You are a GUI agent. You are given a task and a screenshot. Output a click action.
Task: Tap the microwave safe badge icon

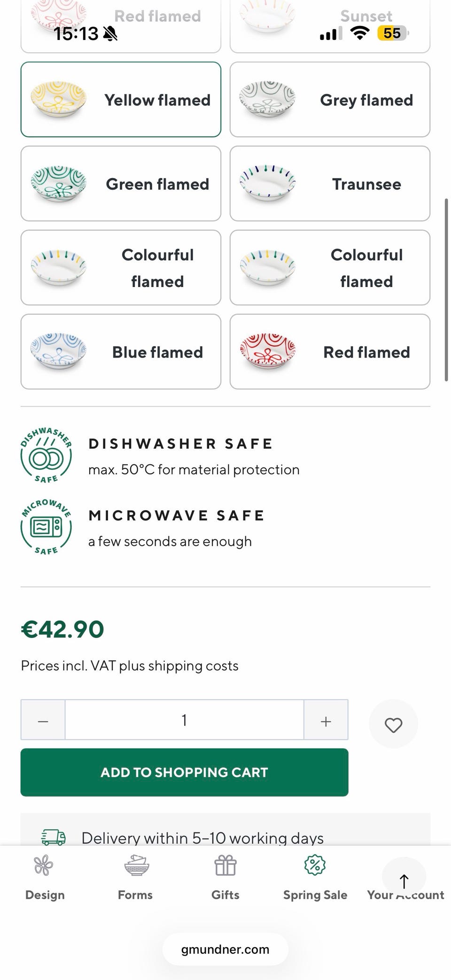[46, 527]
